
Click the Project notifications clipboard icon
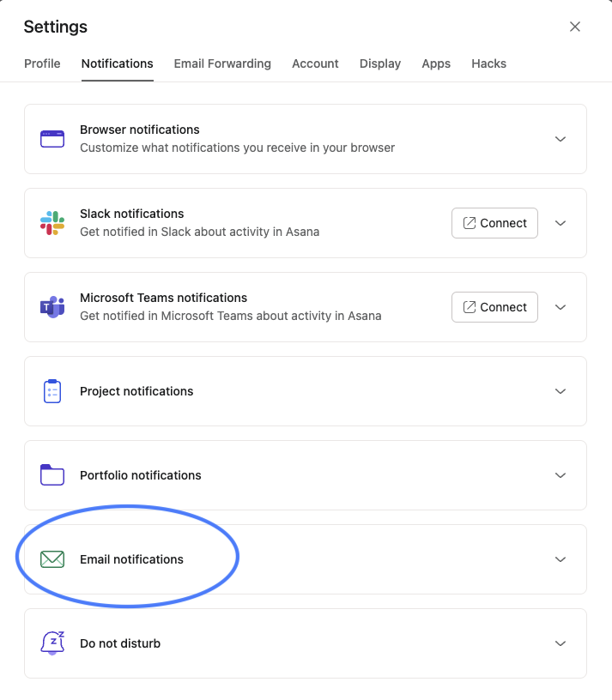tap(52, 391)
